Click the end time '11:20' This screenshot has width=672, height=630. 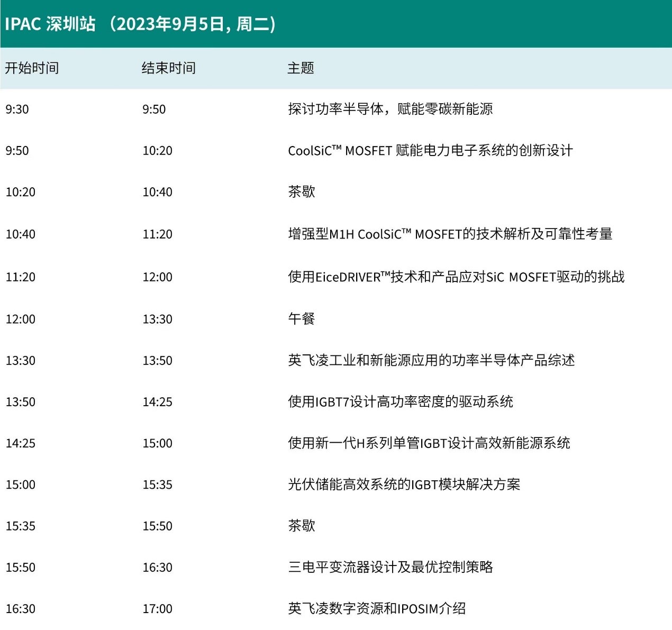158,234
